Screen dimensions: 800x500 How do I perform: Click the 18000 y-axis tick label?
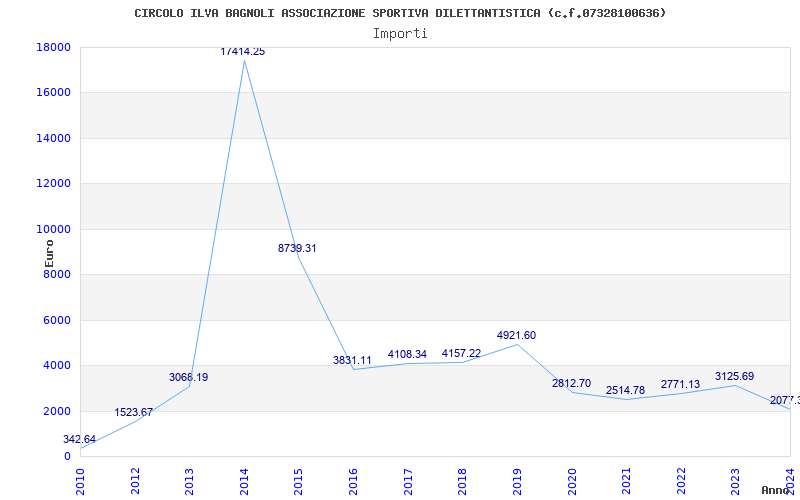pos(53,47)
